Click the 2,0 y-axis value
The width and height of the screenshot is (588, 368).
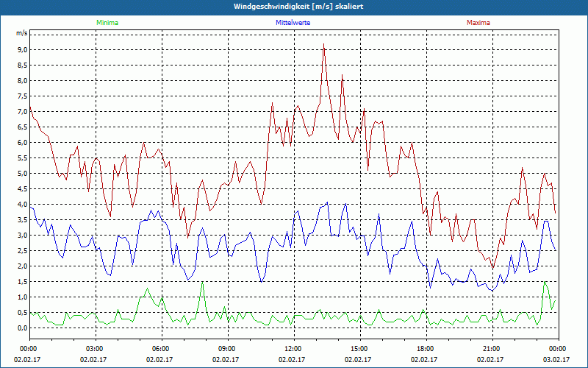pyautogui.click(x=22, y=266)
